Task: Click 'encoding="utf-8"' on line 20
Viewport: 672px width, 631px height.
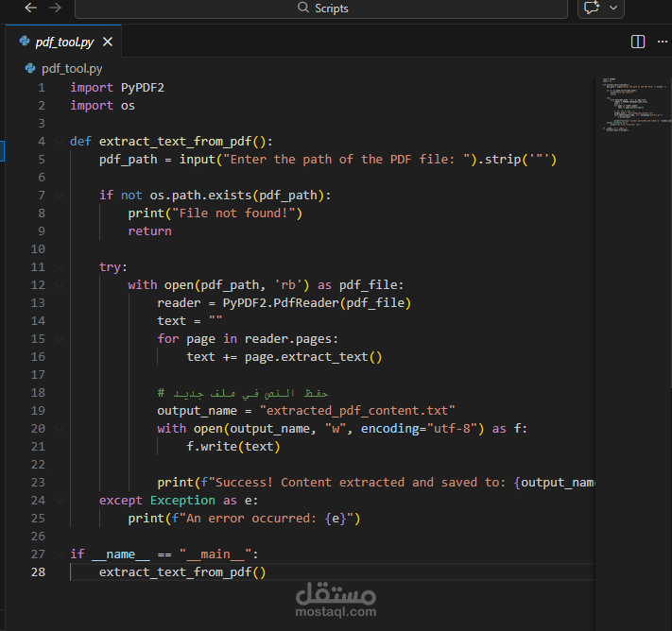Action: click(419, 428)
